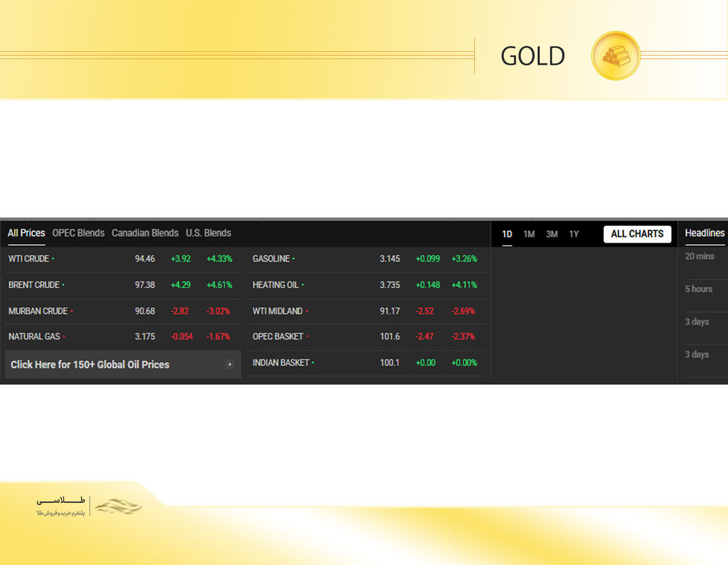Select the All Prices tab
The width and height of the screenshot is (728, 565).
pyautogui.click(x=26, y=233)
